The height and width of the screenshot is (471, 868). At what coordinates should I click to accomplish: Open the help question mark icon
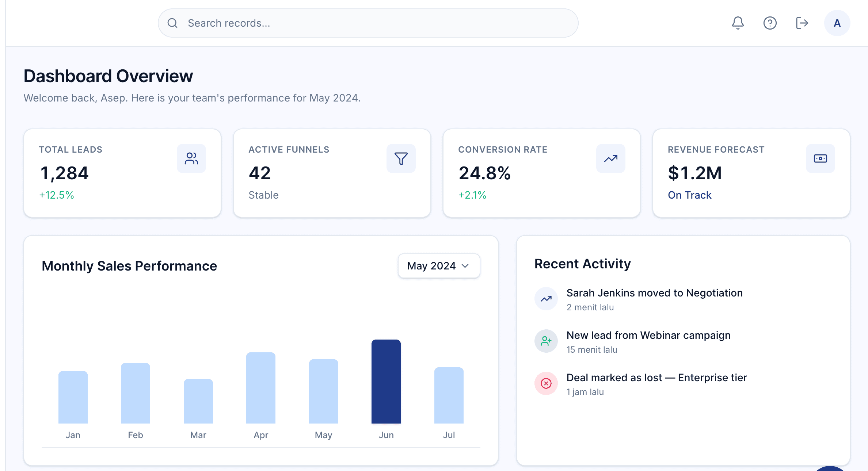pyautogui.click(x=770, y=23)
